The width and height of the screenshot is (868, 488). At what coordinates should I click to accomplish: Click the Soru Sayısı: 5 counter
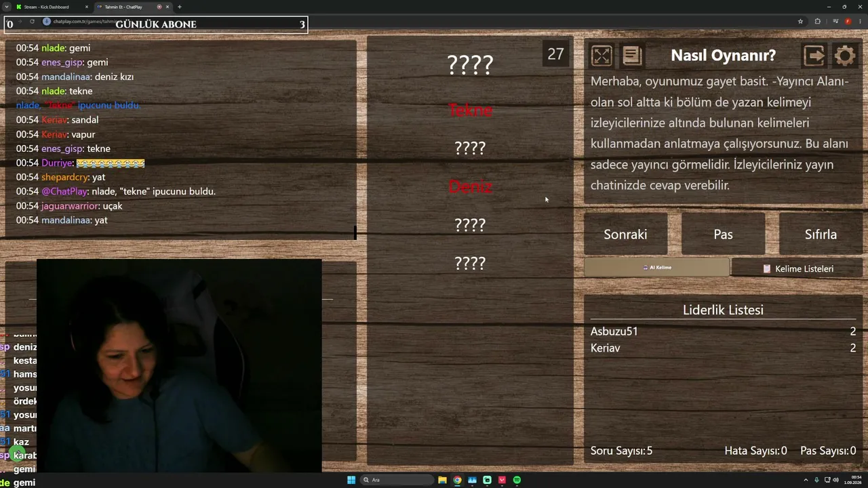coord(622,451)
